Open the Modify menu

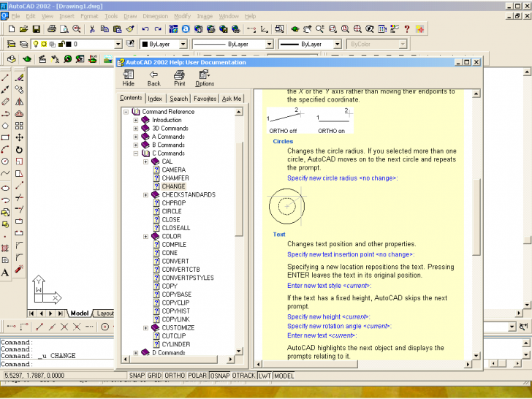tap(182, 16)
